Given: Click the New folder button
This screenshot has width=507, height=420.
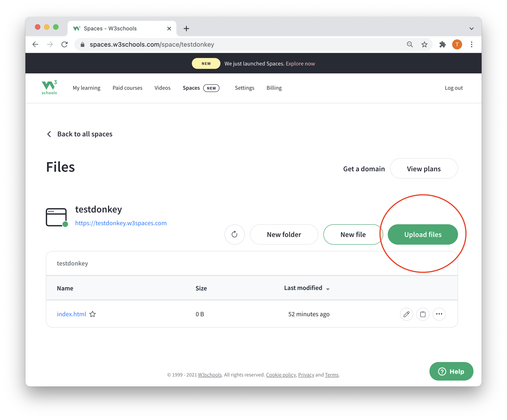Looking at the screenshot, I should pos(284,234).
